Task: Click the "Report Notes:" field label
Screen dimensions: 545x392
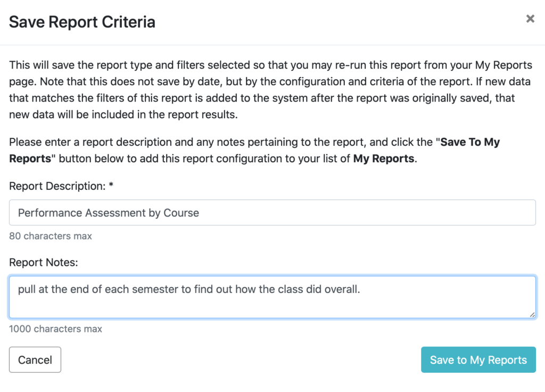Action: pyautogui.click(x=44, y=263)
